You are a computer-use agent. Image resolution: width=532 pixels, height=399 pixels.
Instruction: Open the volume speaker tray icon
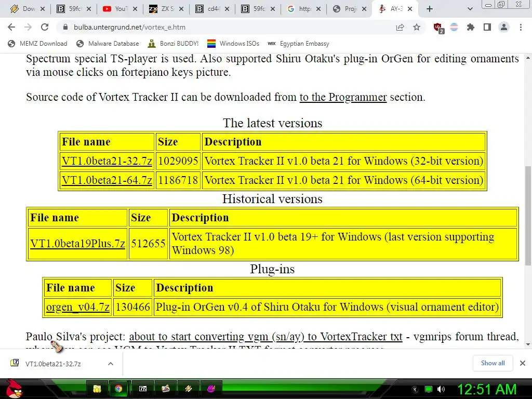pos(441,389)
